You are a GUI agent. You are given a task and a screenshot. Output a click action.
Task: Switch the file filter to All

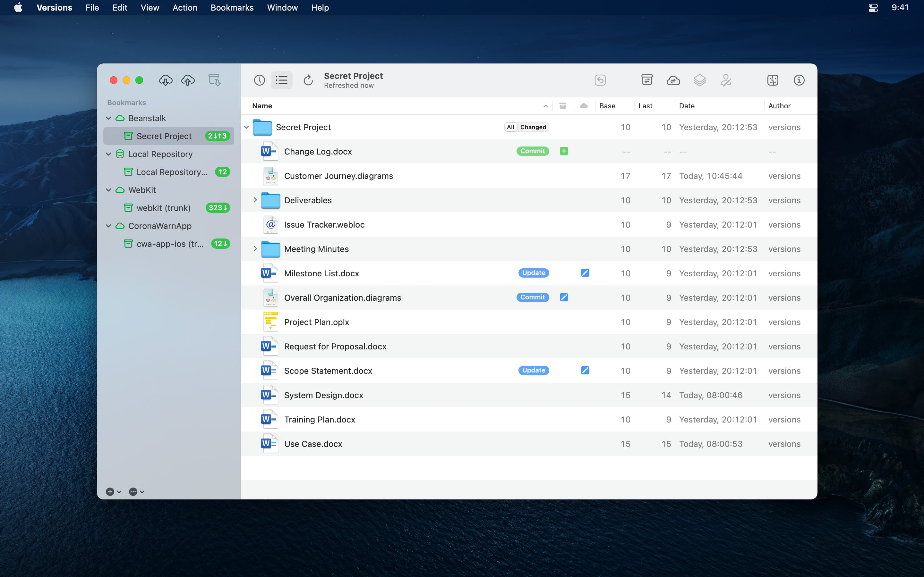510,127
